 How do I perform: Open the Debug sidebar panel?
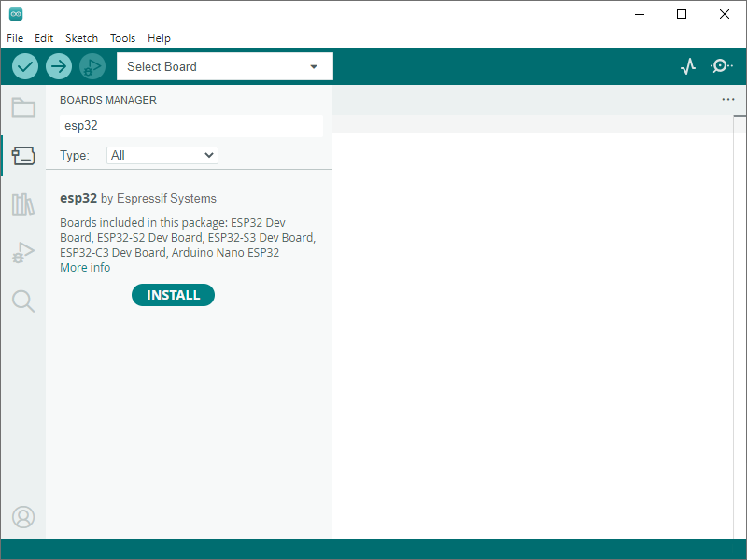23,253
